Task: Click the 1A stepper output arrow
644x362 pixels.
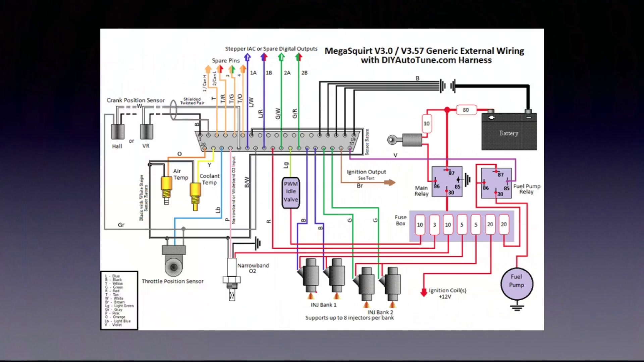Action: [248, 57]
